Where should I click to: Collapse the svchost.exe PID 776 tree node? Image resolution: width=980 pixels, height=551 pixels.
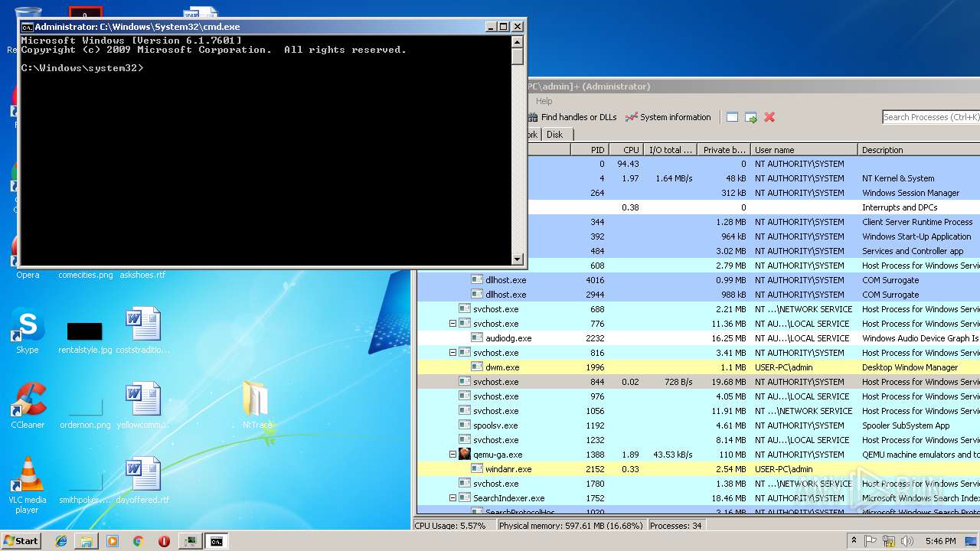(x=452, y=324)
